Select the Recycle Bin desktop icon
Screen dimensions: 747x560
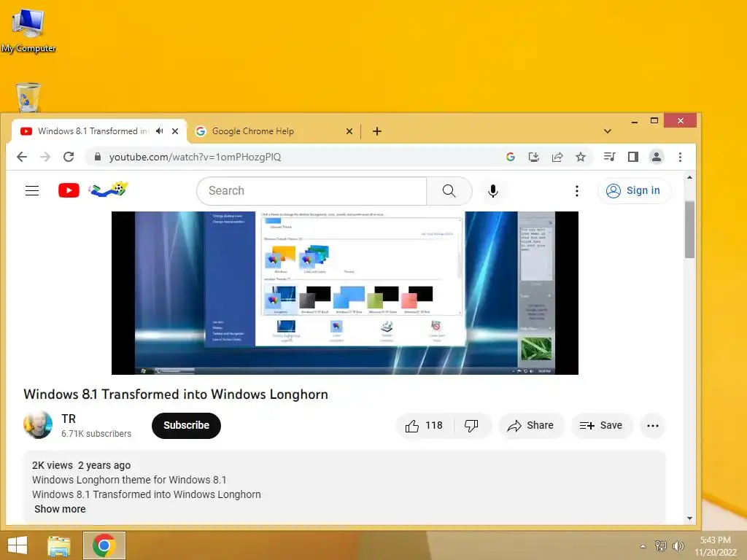(x=28, y=97)
